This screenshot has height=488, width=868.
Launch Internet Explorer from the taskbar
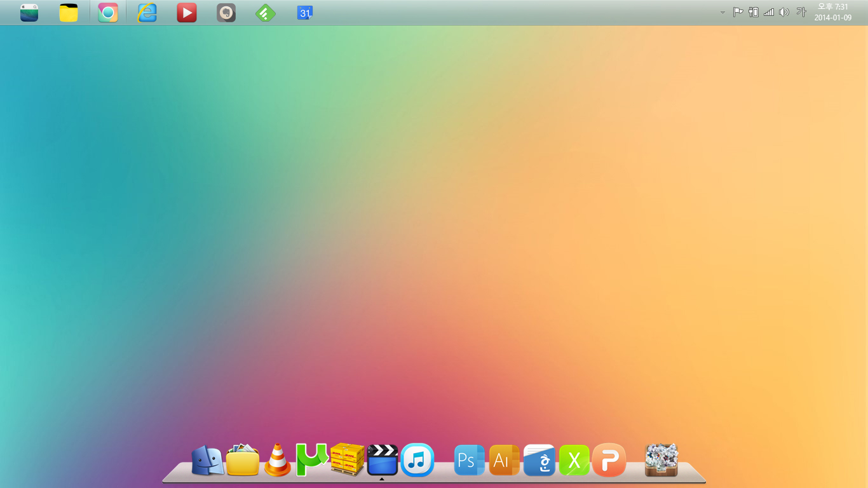pyautogui.click(x=147, y=13)
